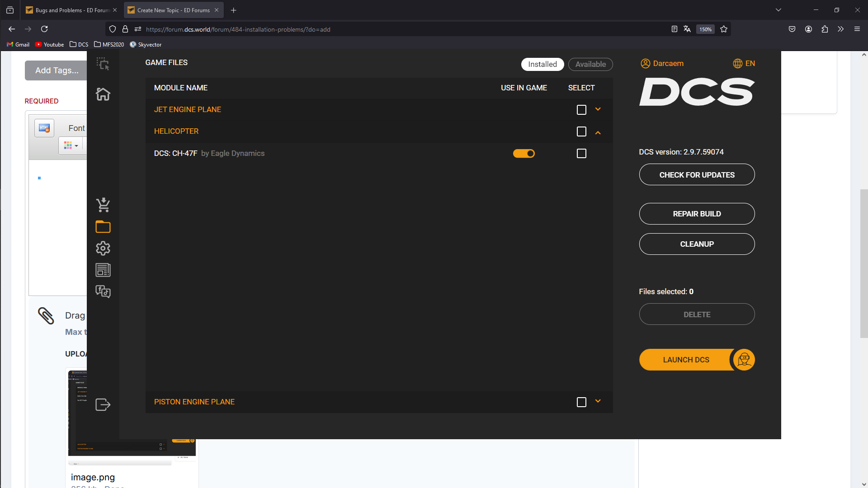Expand the Jet Engine Plane category
Image resolution: width=868 pixels, height=488 pixels.
[x=598, y=109]
